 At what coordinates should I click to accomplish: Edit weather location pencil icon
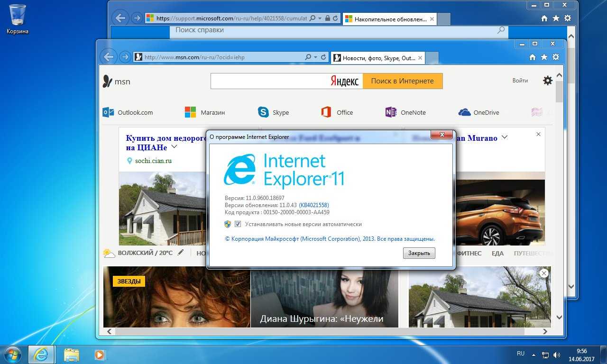[180, 253]
